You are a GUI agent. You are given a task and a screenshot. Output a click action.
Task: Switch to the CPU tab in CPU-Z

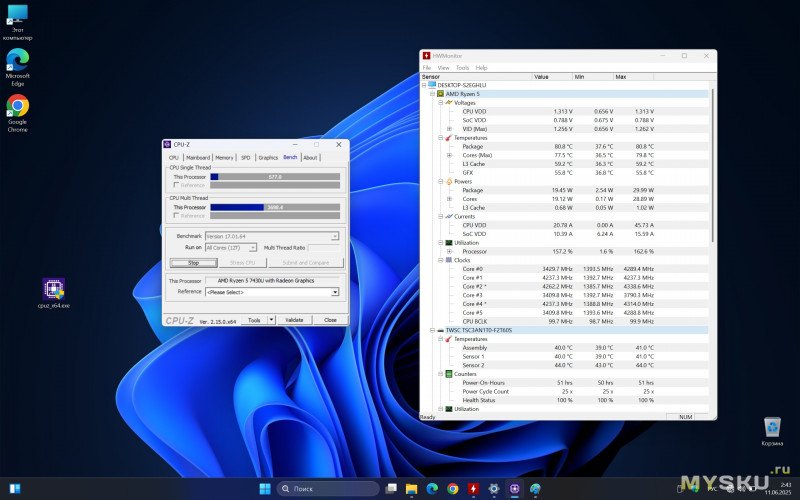[x=174, y=158]
